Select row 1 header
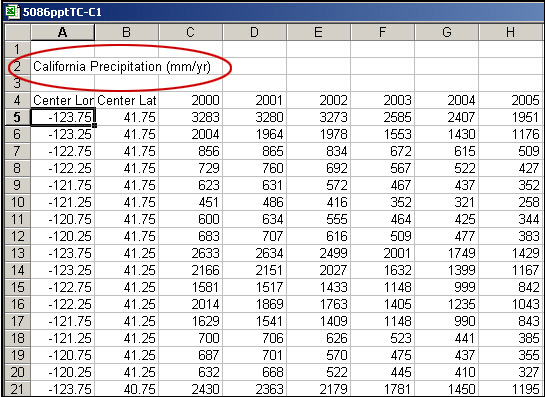The image size is (545, 397). (x=17, y=49)
